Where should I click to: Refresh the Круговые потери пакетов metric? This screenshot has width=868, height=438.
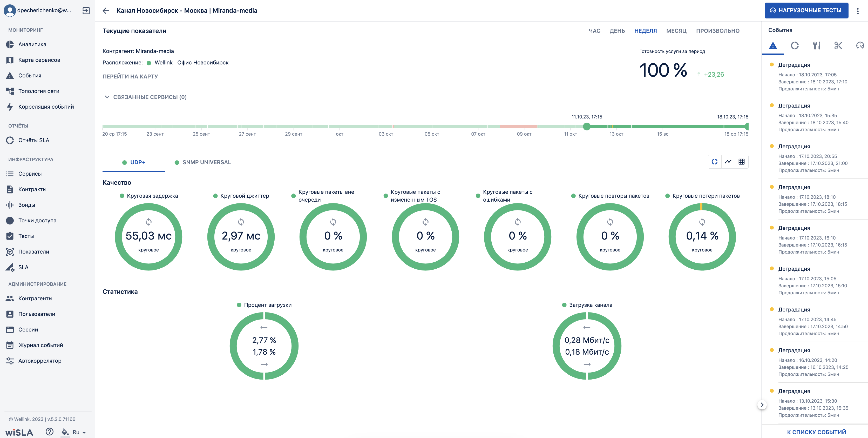click(702, 222)
